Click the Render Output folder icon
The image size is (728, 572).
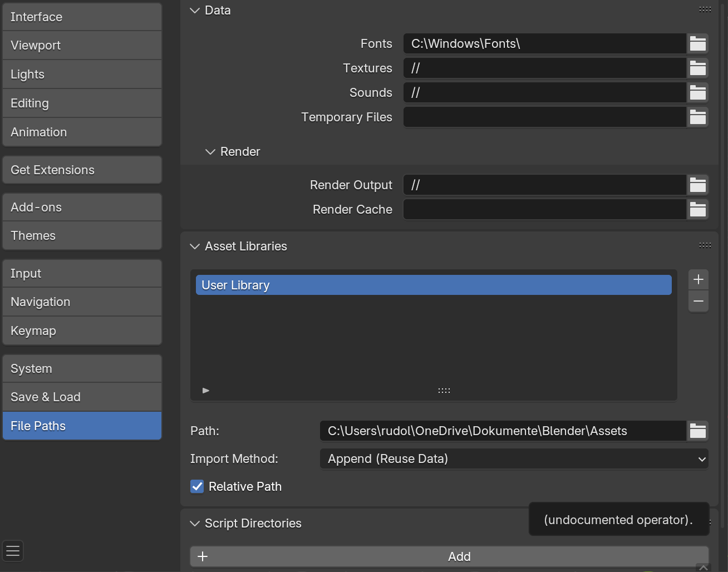point(698,185)
